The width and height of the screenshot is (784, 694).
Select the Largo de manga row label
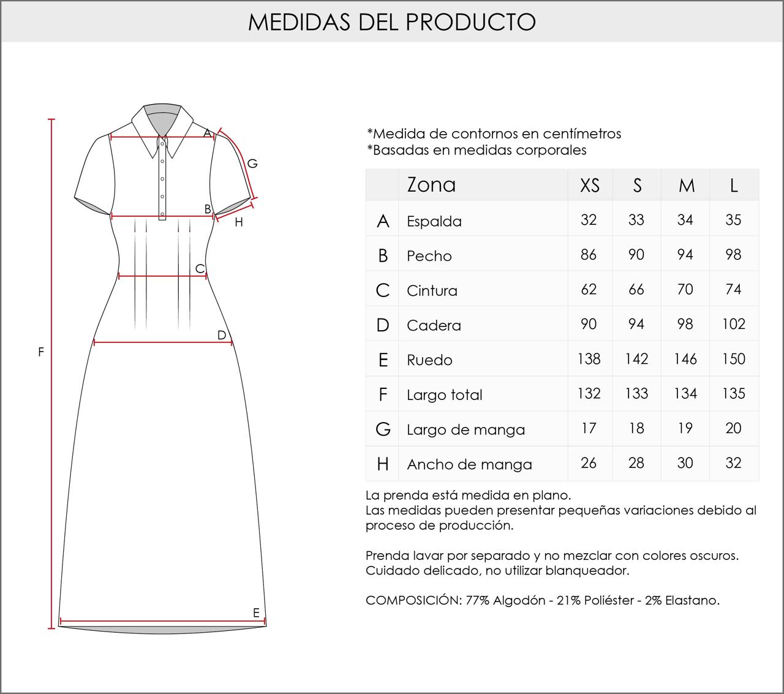(x=466, y=430)
